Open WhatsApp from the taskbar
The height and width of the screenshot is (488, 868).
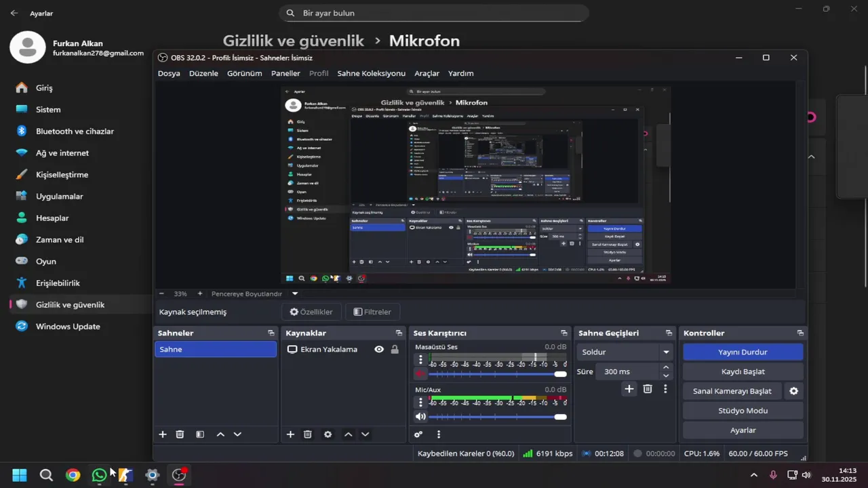tap(99, 475)
